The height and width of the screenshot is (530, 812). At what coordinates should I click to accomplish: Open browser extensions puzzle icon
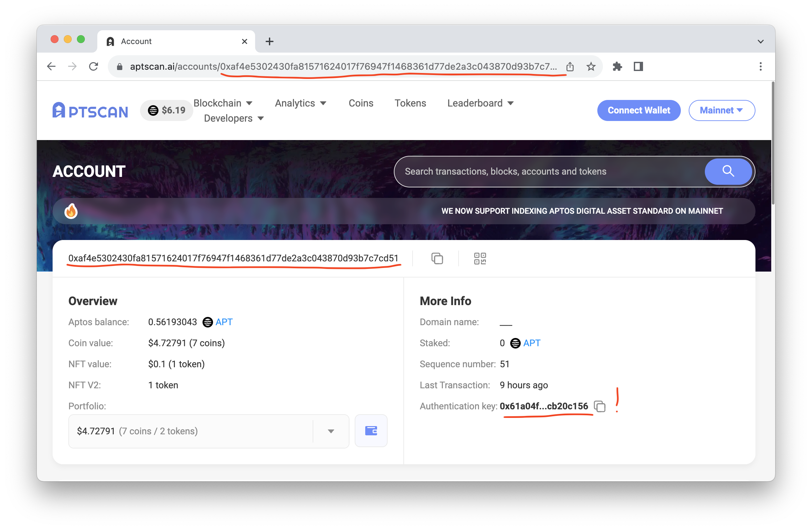coord(617,66)
